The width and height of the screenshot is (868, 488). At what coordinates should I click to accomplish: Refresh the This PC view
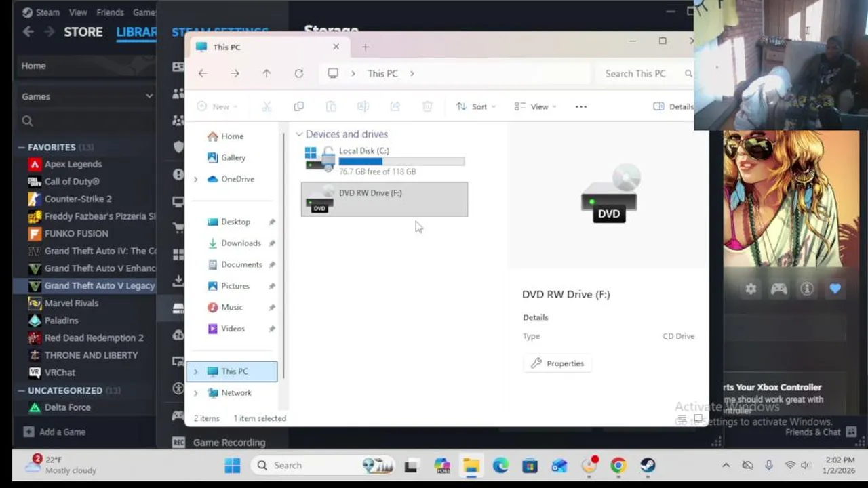[299, 73]
